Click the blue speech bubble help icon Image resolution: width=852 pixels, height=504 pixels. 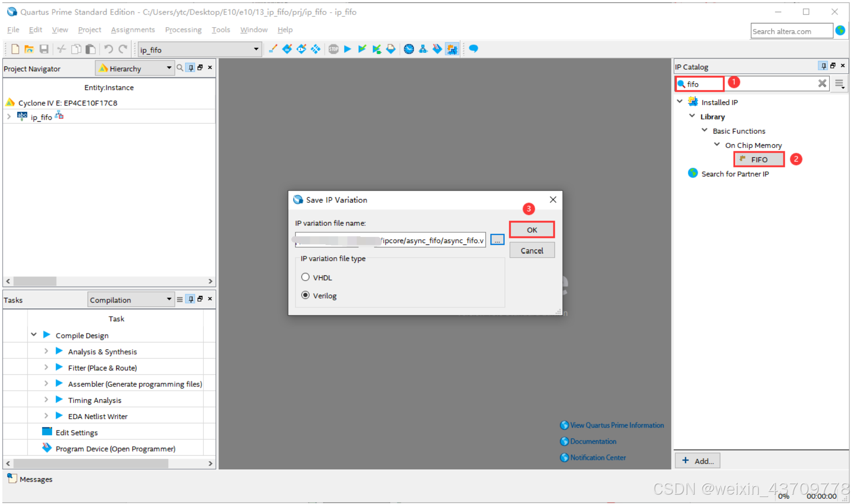[x=473, y=49]
